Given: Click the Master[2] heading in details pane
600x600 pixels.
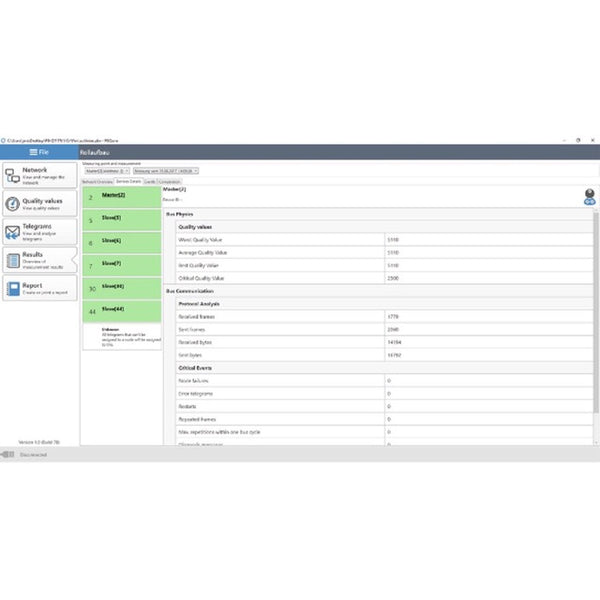Looking at the screenshot, I should tap(174, 189).
